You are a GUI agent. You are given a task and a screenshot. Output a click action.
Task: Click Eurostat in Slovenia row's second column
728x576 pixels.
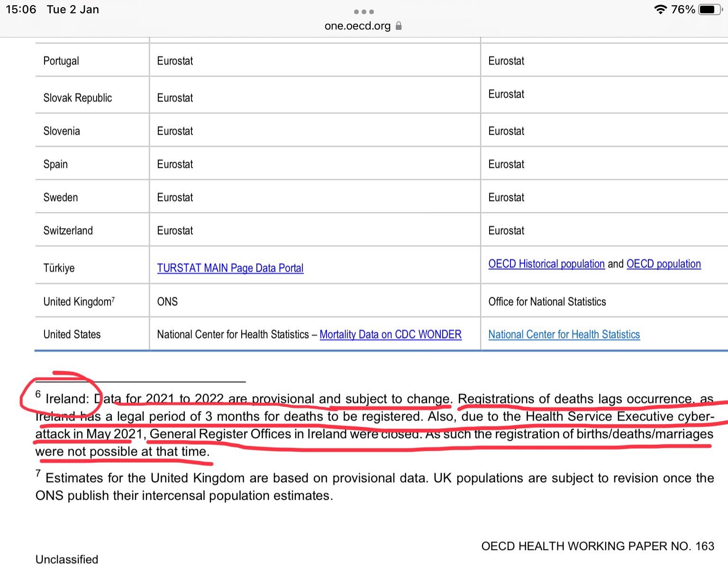point(175,131)
